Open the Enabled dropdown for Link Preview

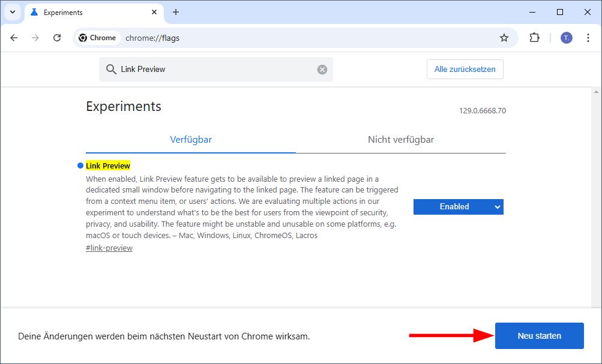458,207
